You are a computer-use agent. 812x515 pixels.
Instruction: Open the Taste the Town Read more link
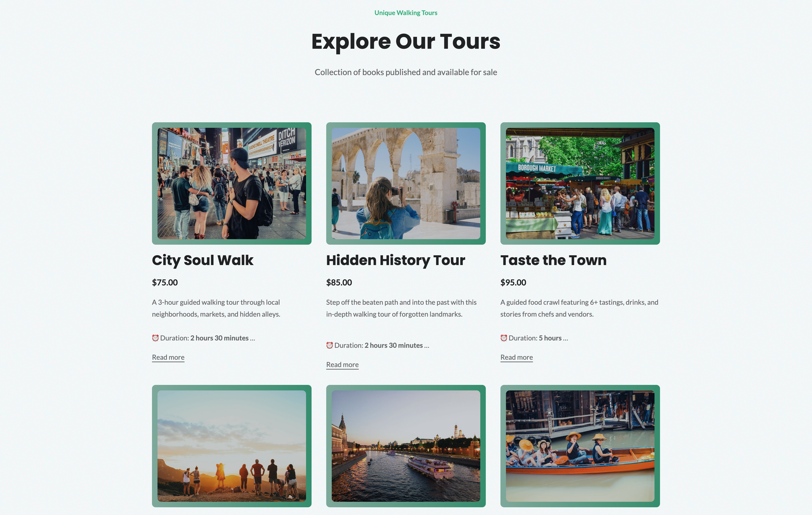[x=516, y=358]
